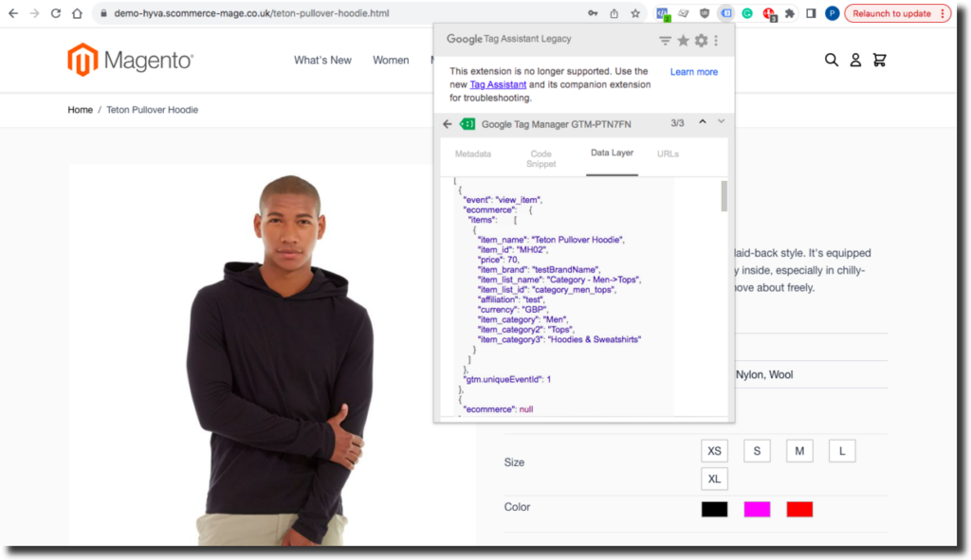
Task: Switch to the URLs tab
Action: click(668, 154)
